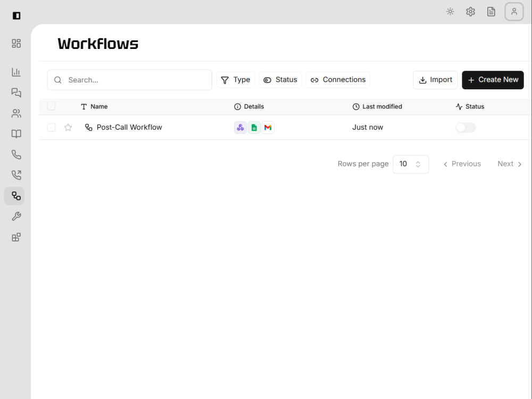Viewport: 532px width, 399px height.
Task: Select the workflows sidebar icon
Action: coord(14,196)
